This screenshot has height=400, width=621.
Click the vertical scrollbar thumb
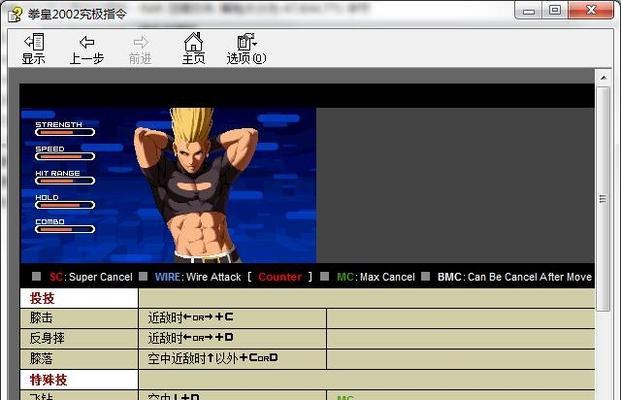pos(603,199)
